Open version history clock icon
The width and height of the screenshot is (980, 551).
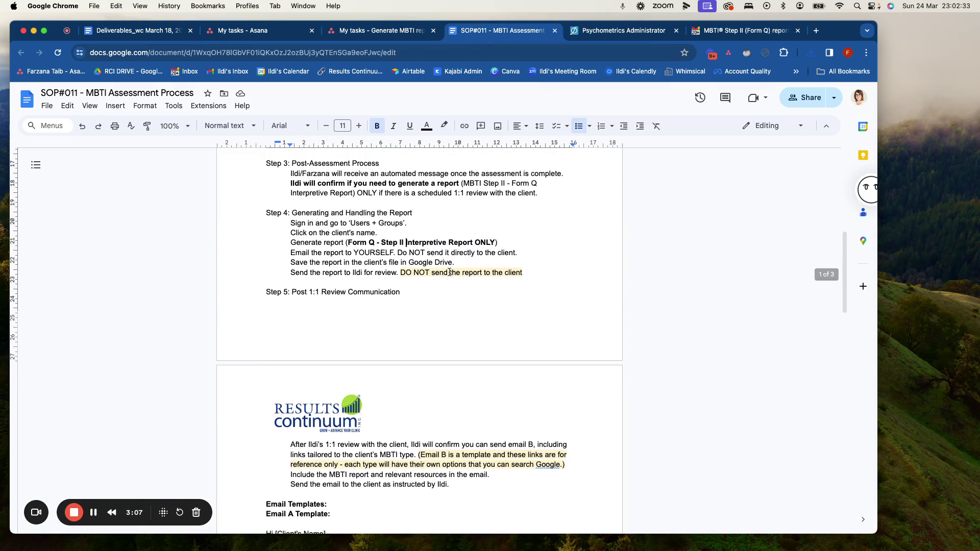700,97
